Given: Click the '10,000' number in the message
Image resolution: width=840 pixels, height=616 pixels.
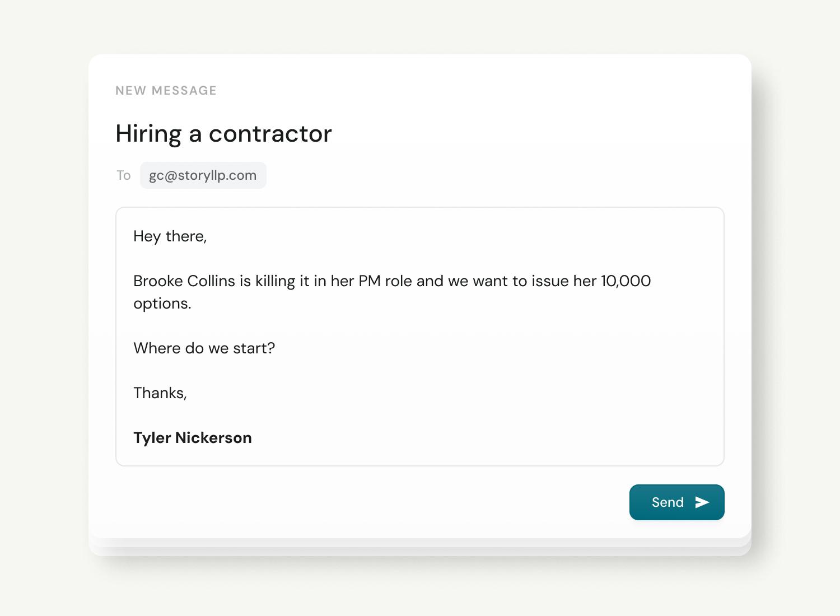Looking at the screenshot, I should 626,281.
